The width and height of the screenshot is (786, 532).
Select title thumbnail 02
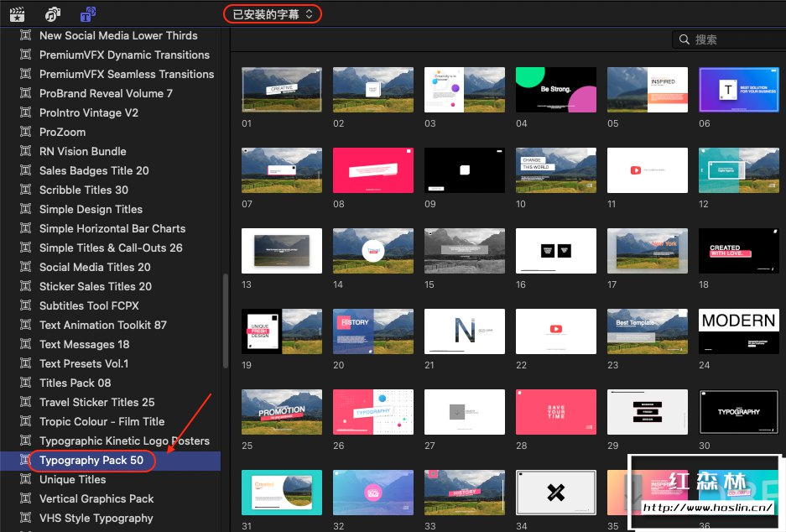pos(373,90)
